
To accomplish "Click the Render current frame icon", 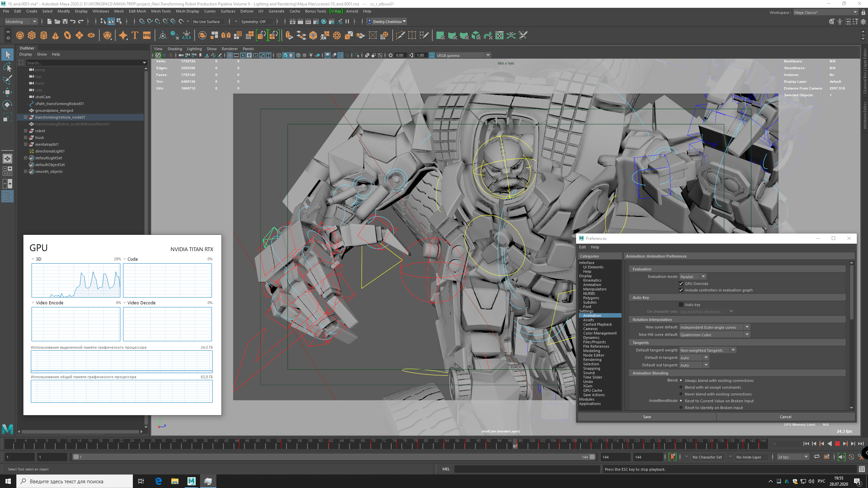I will 300,21.
